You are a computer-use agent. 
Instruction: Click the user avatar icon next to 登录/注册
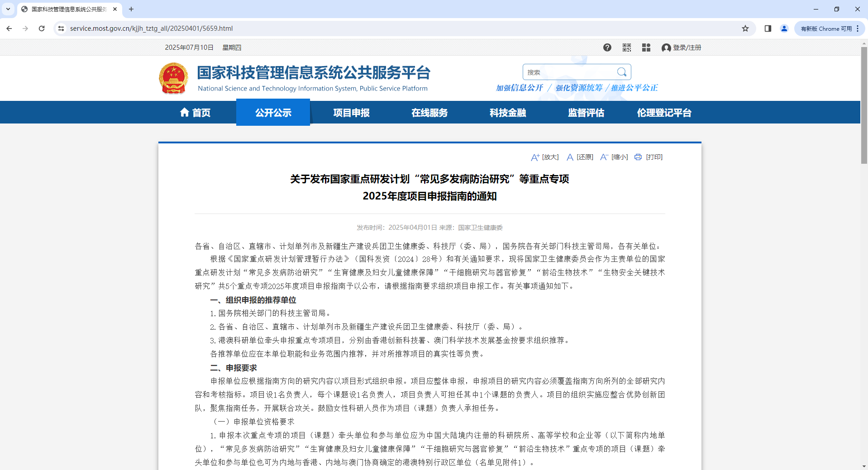[665, 47]
